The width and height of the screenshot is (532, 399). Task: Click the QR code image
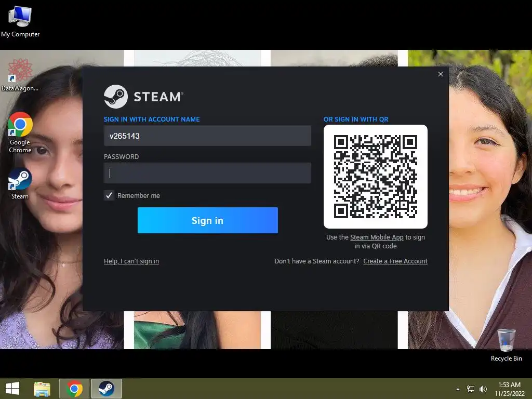click(375, 177)
